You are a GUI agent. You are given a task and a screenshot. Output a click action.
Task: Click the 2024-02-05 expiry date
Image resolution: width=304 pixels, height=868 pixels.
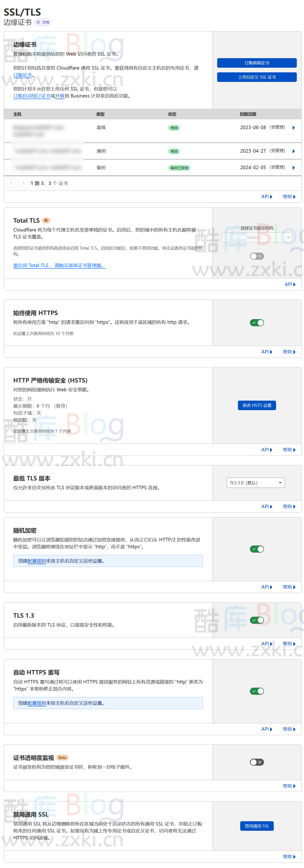253,168
